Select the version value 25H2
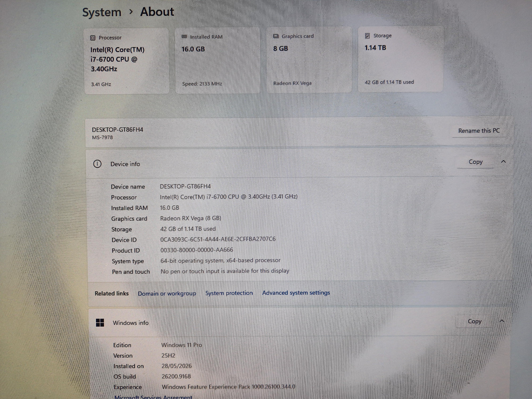 coord(168,356)
